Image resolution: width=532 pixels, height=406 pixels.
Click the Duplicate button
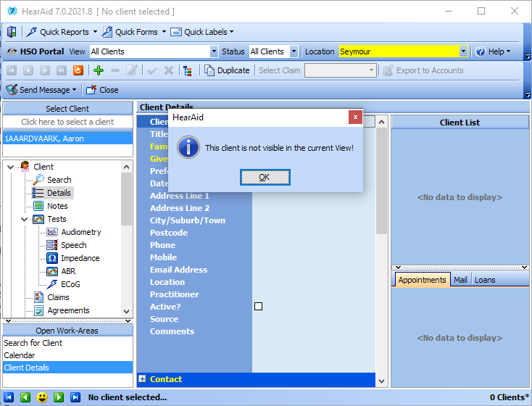click(227, 70)
